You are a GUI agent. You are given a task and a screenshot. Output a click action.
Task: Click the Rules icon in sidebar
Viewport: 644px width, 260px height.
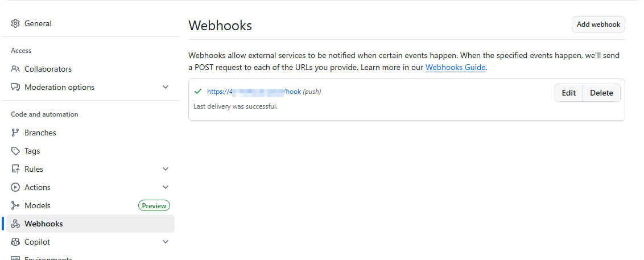15,169
